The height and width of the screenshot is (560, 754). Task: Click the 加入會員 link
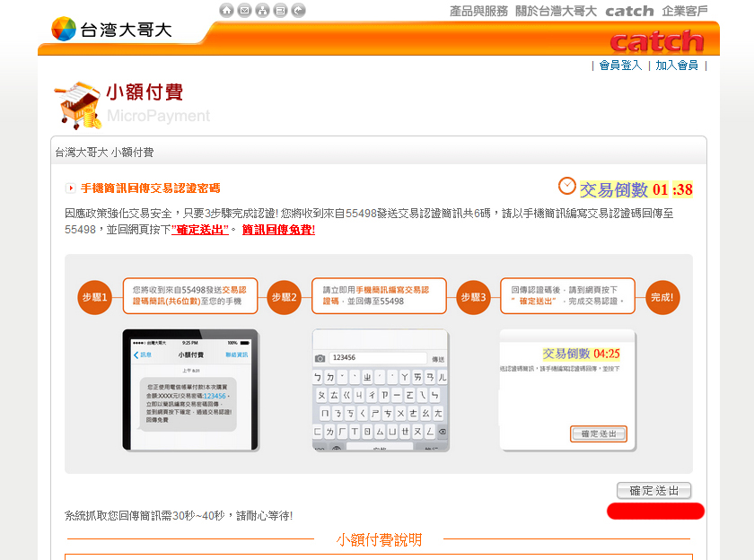pyautogui.click(x=677, y=66)
